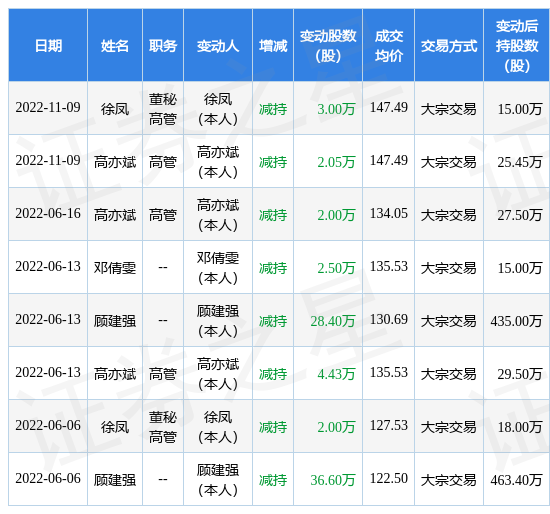Select the 25.45万 holdings cell
Viewport: 550px width, 514px height.
(x=520, y=162)
